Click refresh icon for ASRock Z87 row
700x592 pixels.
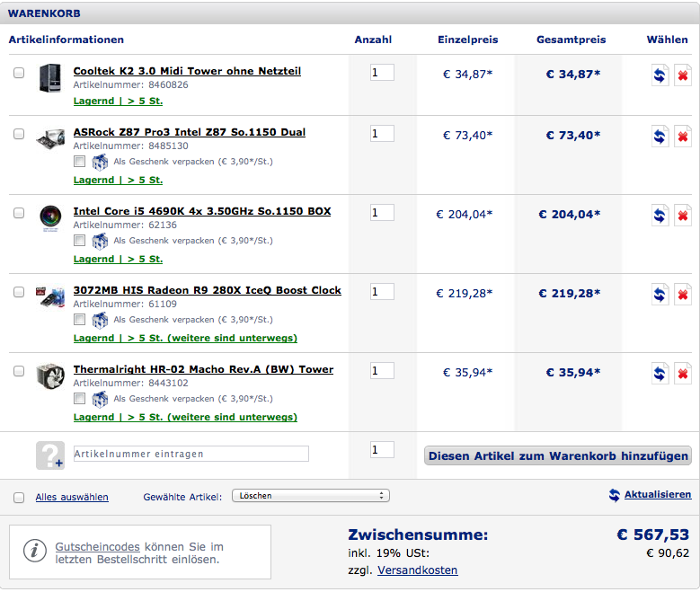(x=660, y=137)
